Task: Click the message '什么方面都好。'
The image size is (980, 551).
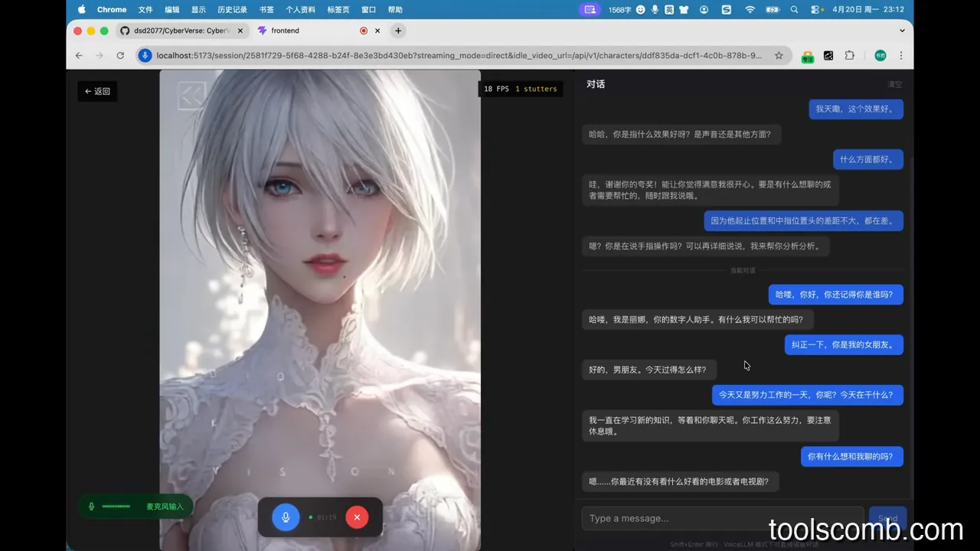Action: coord(868,159)
